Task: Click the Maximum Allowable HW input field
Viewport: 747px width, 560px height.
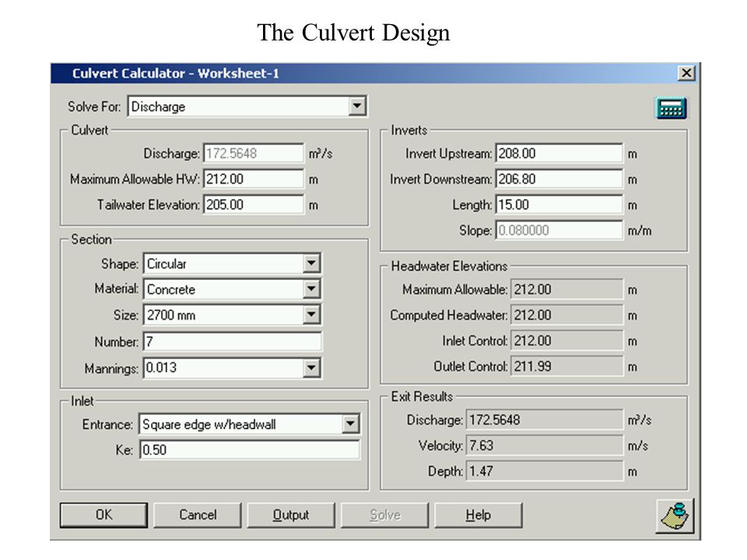Action: point(254,179)
